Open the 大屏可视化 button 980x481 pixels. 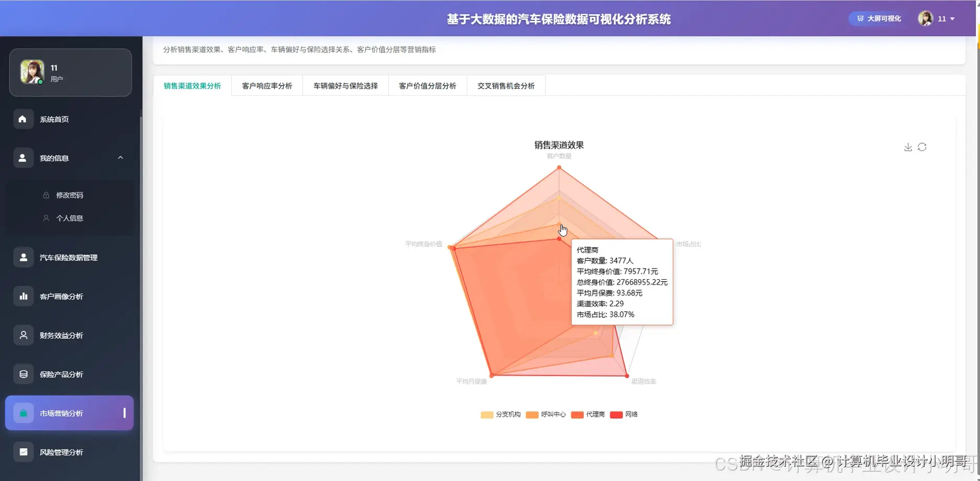click(x=876, y=18)
